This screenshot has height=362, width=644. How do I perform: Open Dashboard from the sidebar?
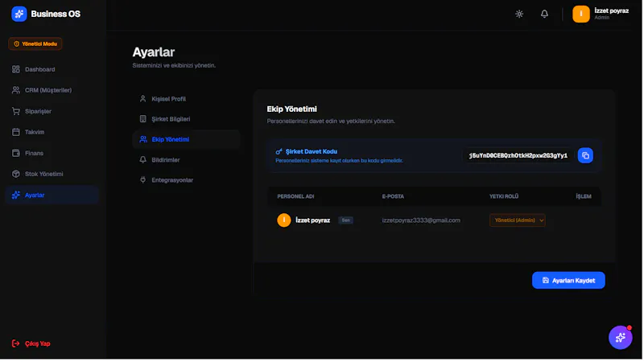click(x=52, y=69)
